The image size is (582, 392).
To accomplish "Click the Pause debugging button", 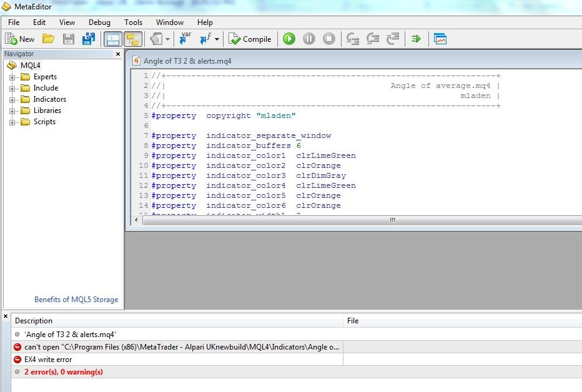I will point(309,39).
